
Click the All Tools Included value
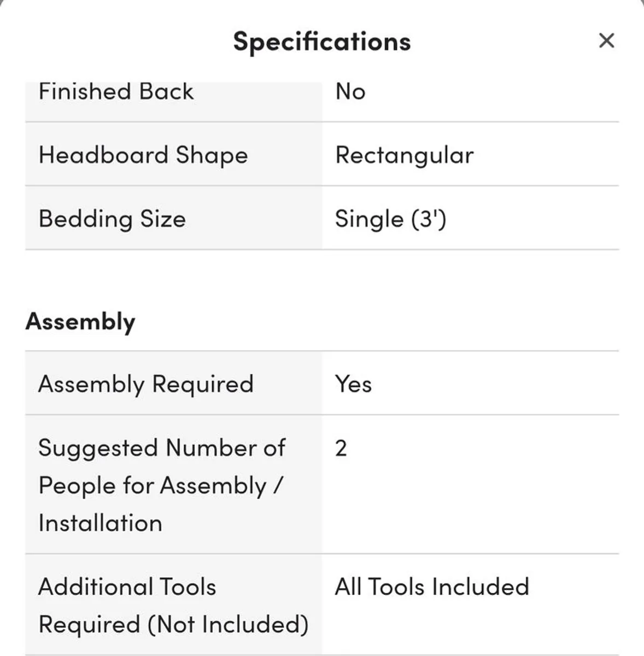tap(432, 586)
